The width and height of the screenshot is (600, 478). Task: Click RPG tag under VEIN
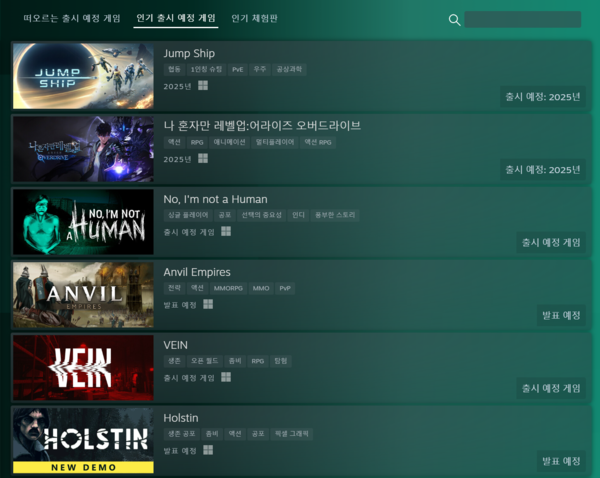point(258,361)
